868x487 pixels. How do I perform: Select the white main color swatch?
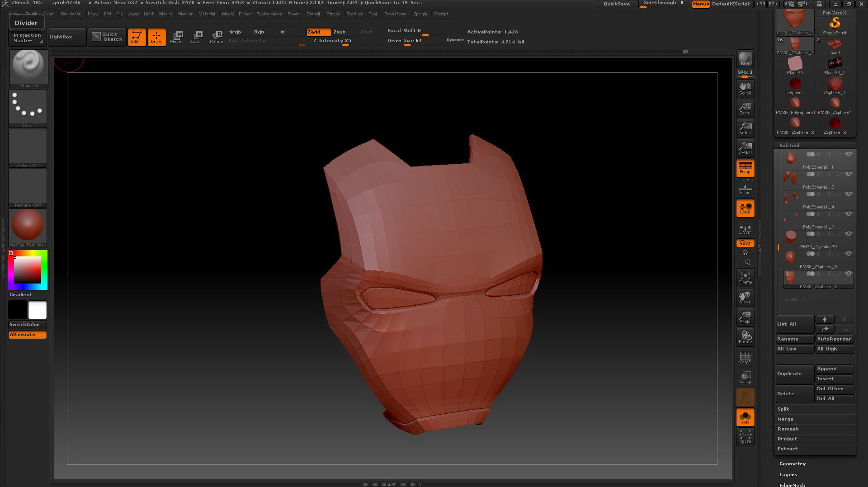(38, 310)
